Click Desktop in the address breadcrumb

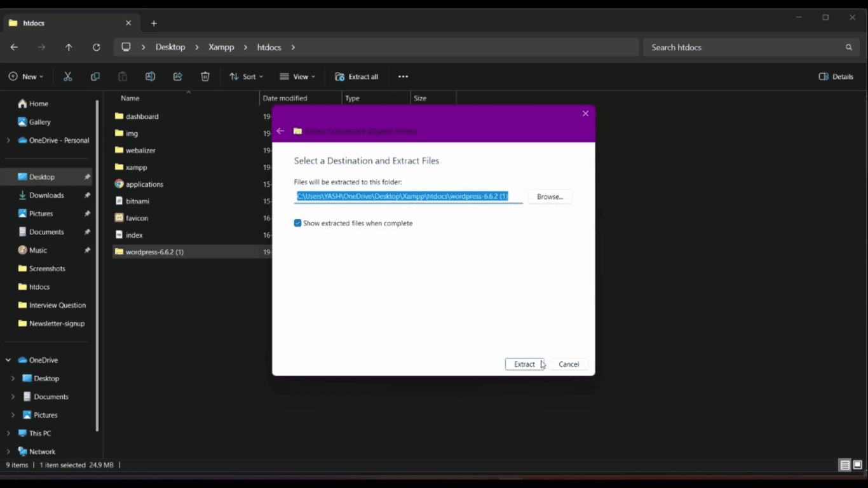170,47
